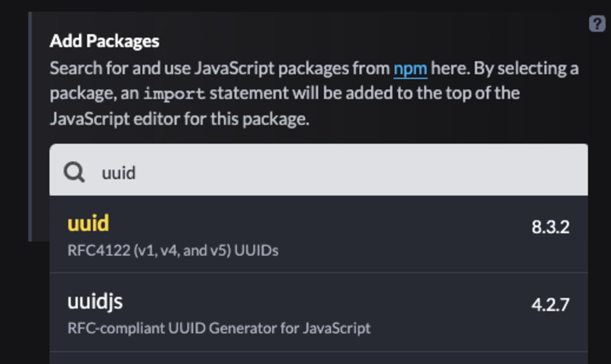This screenshot has height=364, width=611.
Task: Click version 4.2.7 of uuidjs
Action: [x=550, y=305]
